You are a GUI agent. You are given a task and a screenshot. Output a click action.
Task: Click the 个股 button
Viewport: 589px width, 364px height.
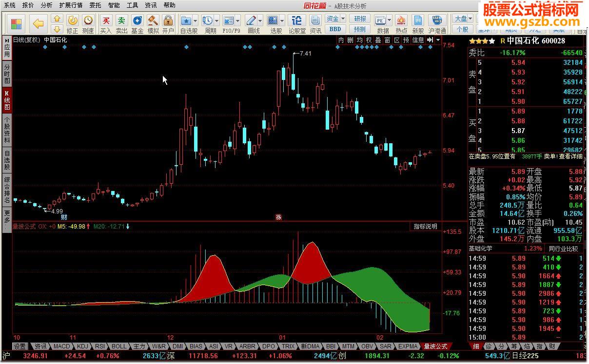[x=463, y=29]
